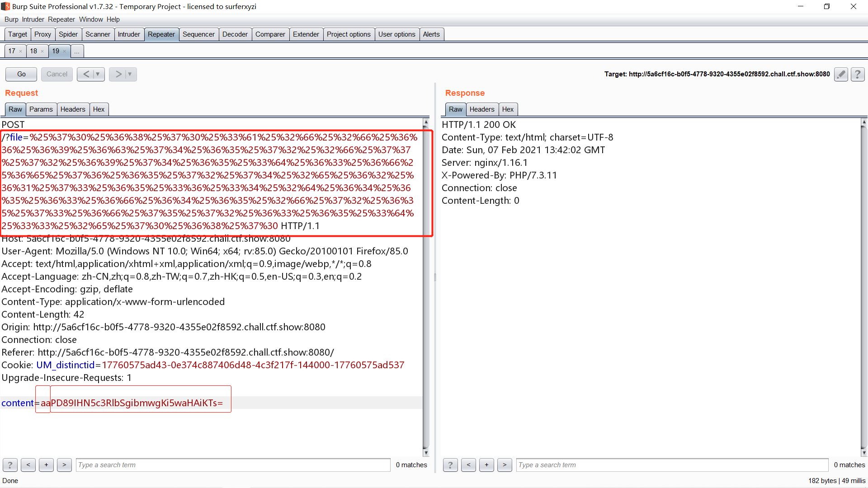Screen dimensions: 868x488
Task: Open the Intruder menu in menu bar
Action: point(33,19)
